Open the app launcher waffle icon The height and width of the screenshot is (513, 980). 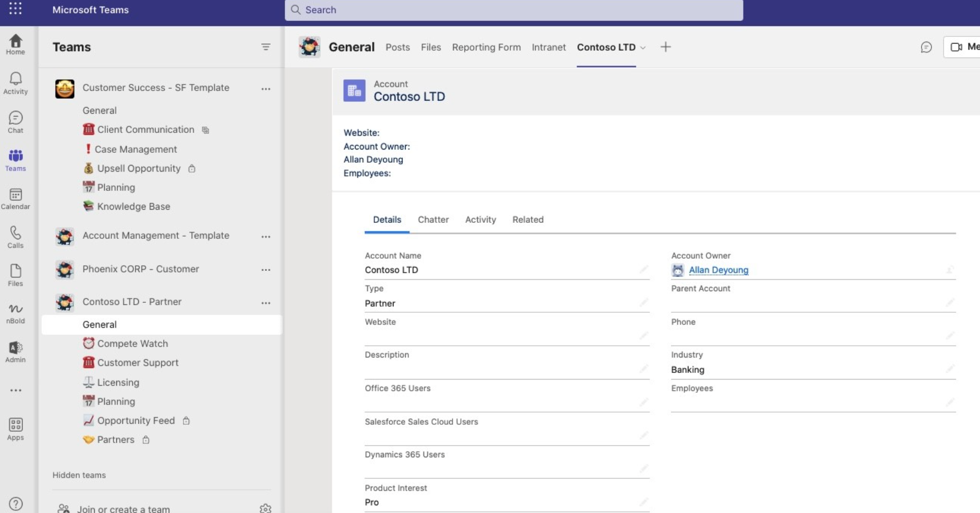pyautogui.click(x=15, y=9)
